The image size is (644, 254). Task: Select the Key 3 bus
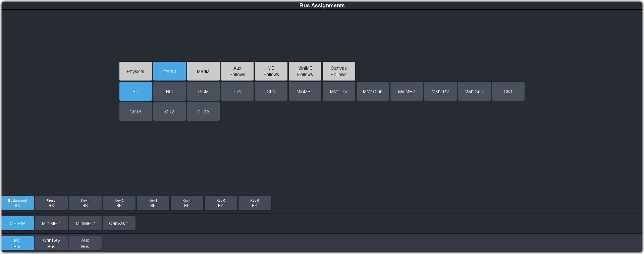tap(153, 203)
